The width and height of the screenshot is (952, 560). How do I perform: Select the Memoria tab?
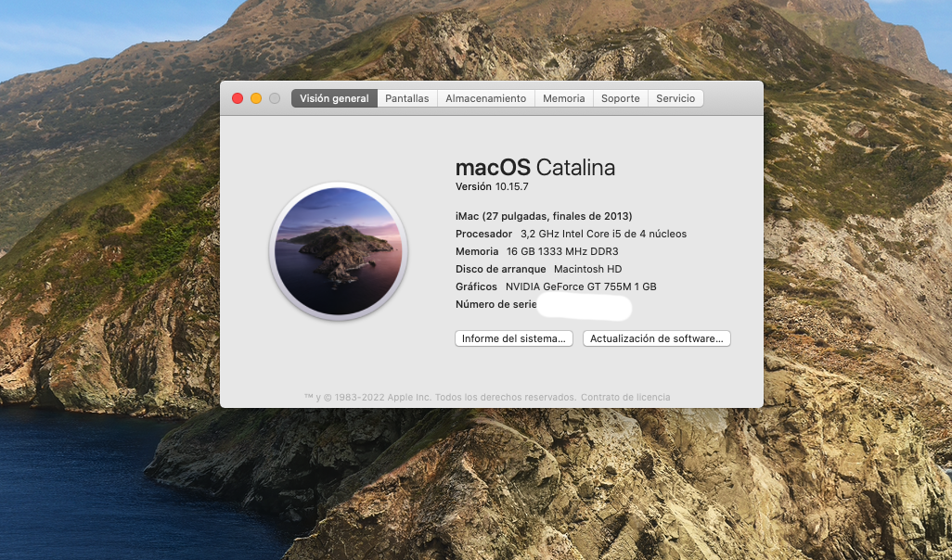pyautogui.click(x=563, y=98)
